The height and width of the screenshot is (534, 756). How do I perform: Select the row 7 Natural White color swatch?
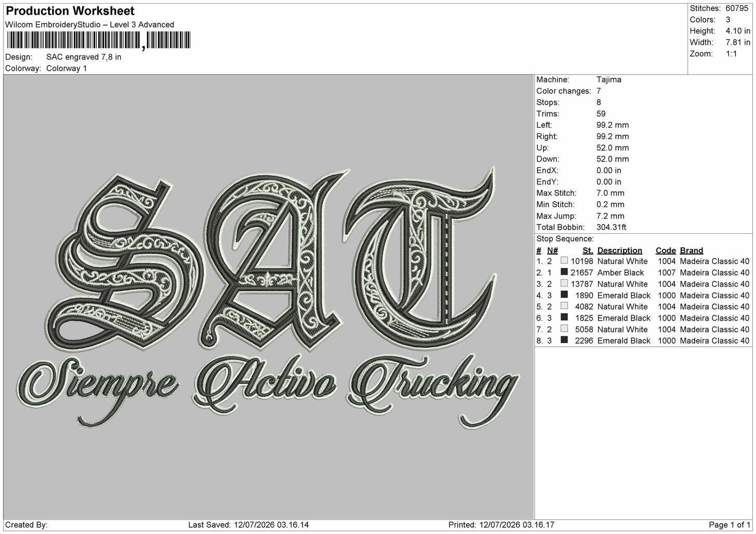pyautogui.click(x=564, y=329)
